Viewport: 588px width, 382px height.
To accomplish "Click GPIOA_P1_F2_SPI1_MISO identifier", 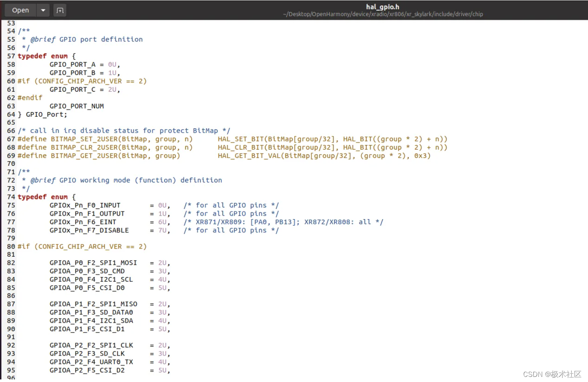I will click(x=93, y=304).
